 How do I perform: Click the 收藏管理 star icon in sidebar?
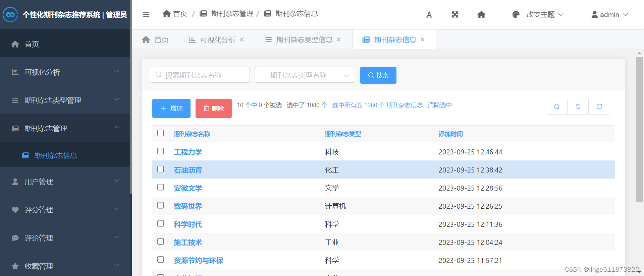(x=15, y=266)
